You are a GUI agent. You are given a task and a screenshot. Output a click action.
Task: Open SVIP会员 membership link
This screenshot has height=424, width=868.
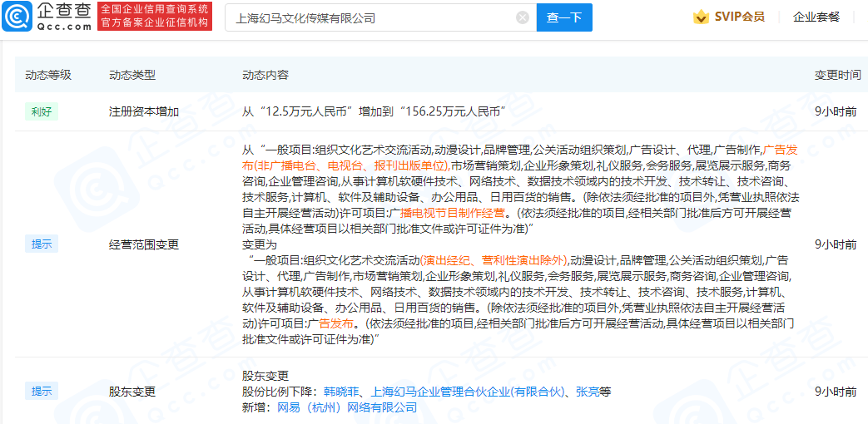pyautogui.click(x=740, y=17)
